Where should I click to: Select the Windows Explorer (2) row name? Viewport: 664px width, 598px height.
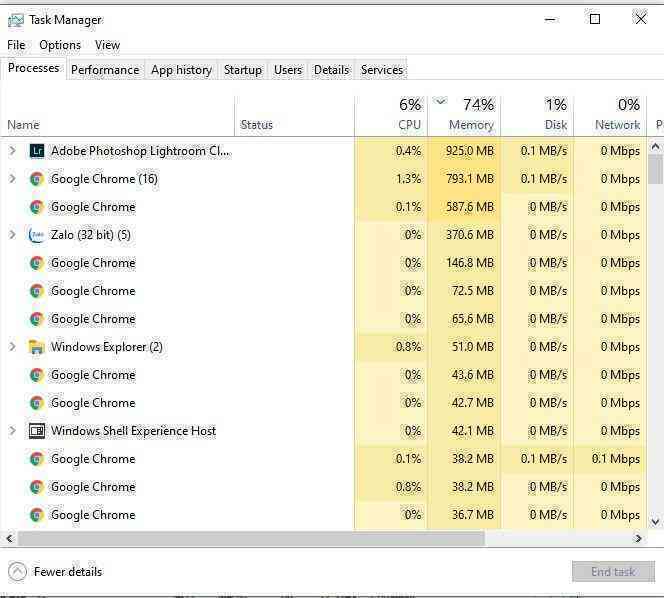point(107,347)
